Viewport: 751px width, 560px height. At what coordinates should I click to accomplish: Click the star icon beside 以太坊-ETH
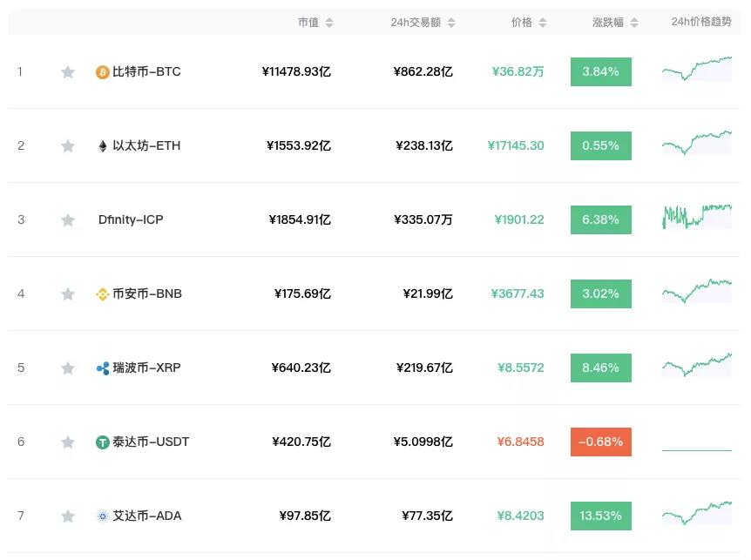68,145
